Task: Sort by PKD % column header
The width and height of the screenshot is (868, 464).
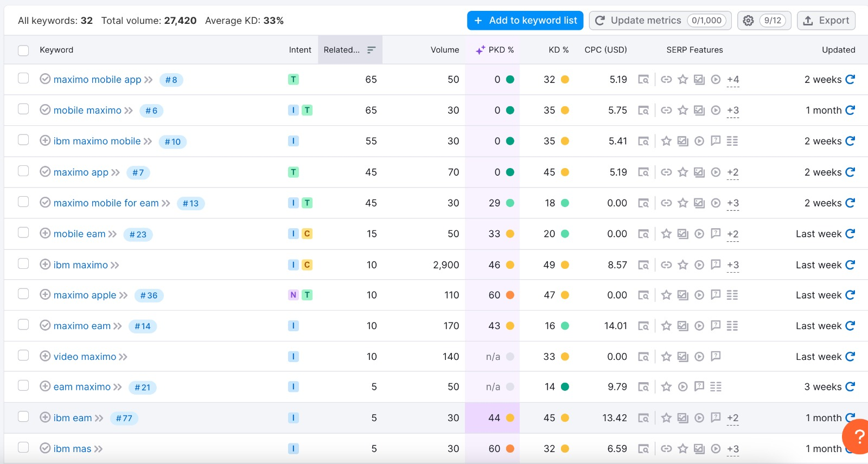Action: click(495, 50)
